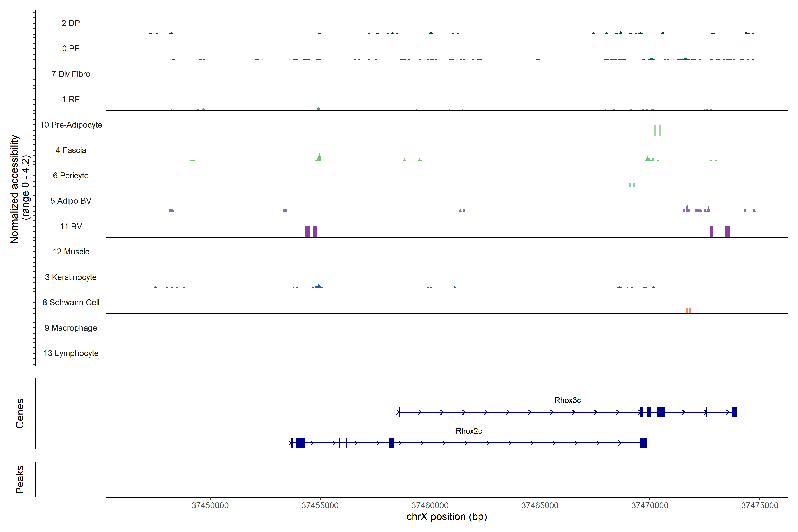798x532 pixels.
Task: Click the 4 Fascia track label
Action: (71, 150)
